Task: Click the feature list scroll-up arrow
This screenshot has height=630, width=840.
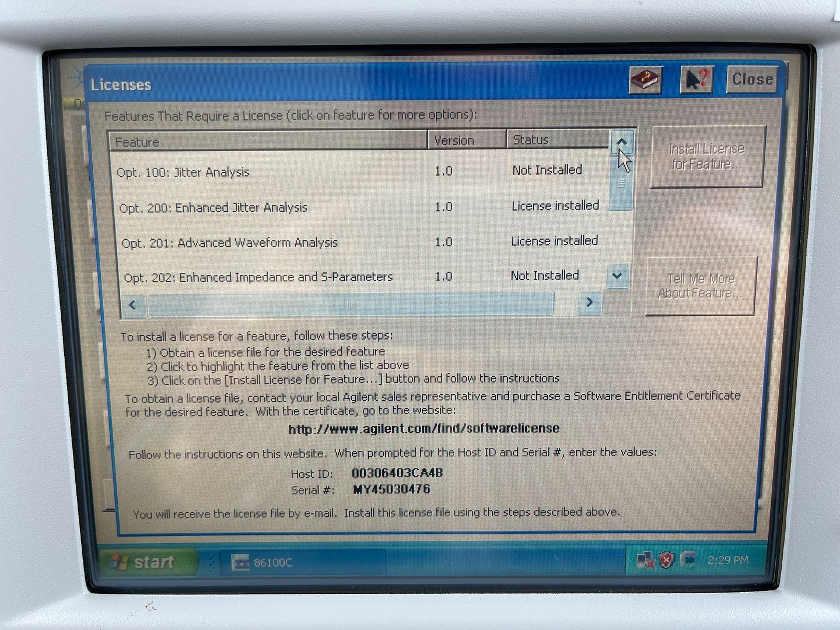Action: pos(621,142)
